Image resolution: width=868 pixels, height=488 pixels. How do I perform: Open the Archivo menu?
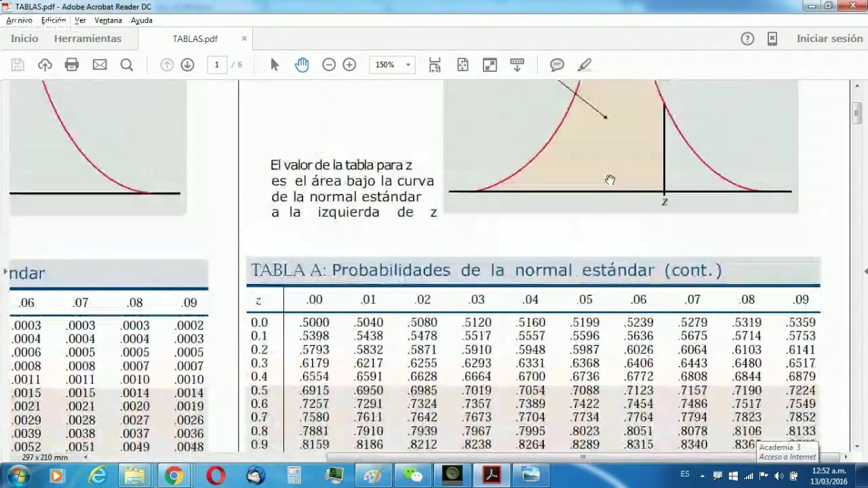19,20
